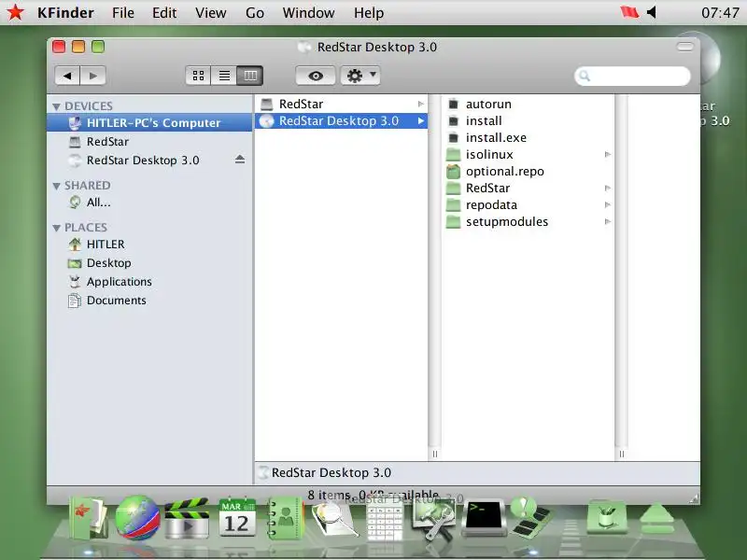Viewport: 747px width, 560px height.
Task: Open the gear action dropdown
Action: pyautogui.click(x=360, y=76)
